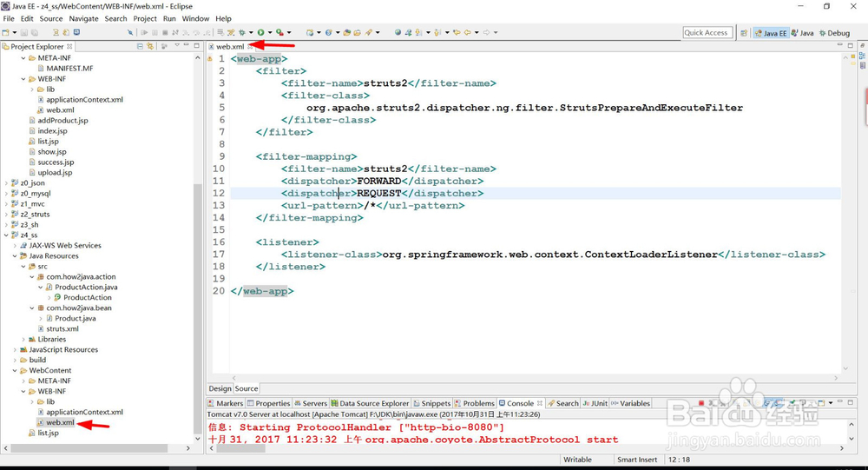Open the Project menu
Image resolution: width=868 pixels, height=470 pixels.
point(145,18)
